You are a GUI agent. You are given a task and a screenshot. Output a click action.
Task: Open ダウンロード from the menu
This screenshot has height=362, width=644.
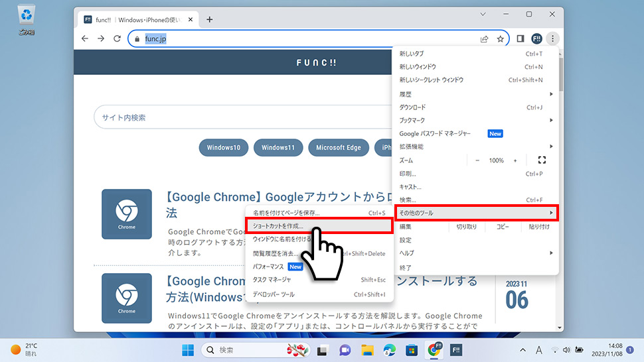pyautogui.click(x=475, y=107)
